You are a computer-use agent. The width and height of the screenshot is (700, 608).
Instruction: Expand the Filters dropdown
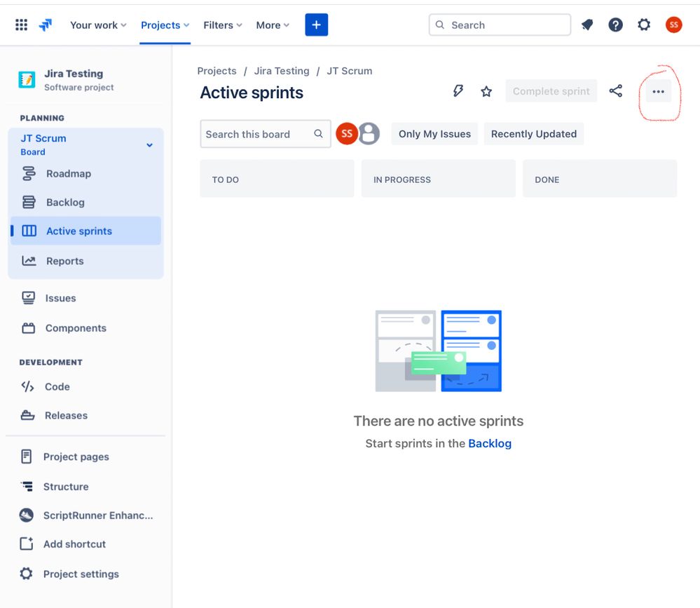click(x=222, y=25)
